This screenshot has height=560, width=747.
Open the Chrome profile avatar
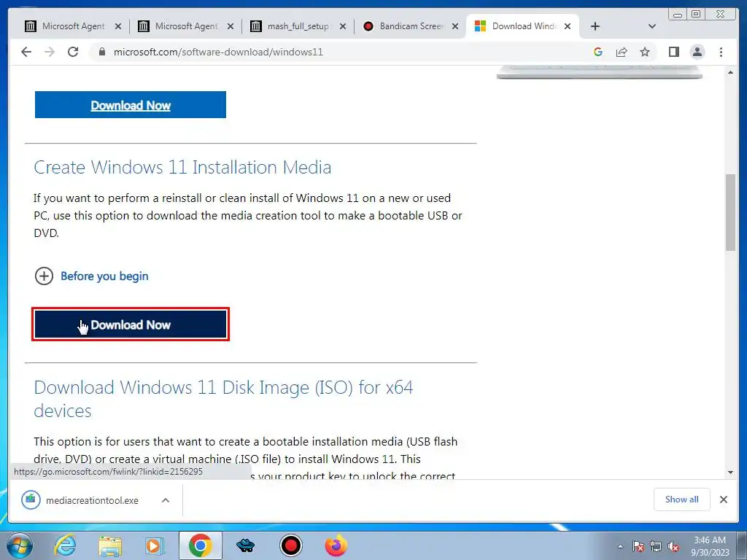coord(697,52)
